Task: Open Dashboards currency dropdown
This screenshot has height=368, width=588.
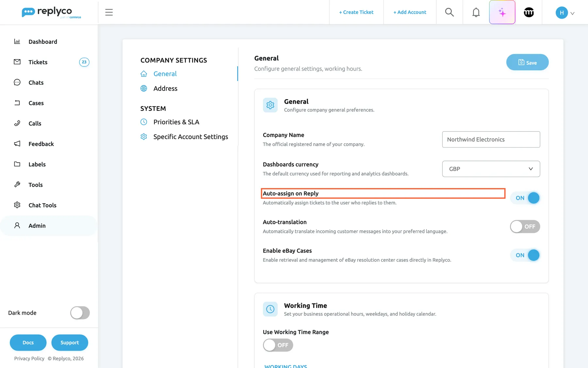Action: [491, 169]
